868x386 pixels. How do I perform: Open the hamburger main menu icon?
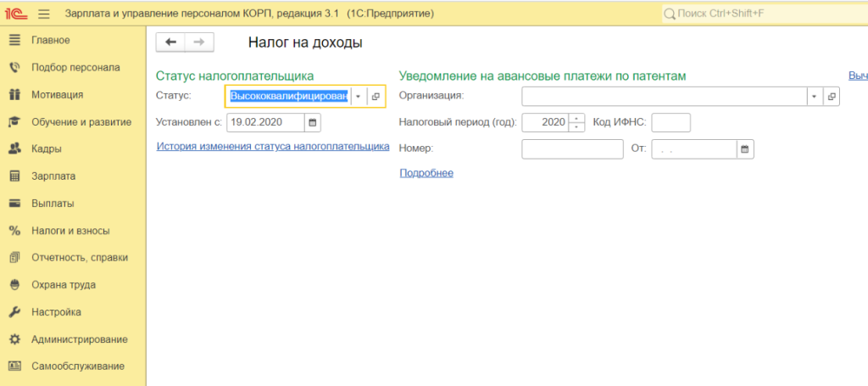pyautogui.click(x=44, y=14)
